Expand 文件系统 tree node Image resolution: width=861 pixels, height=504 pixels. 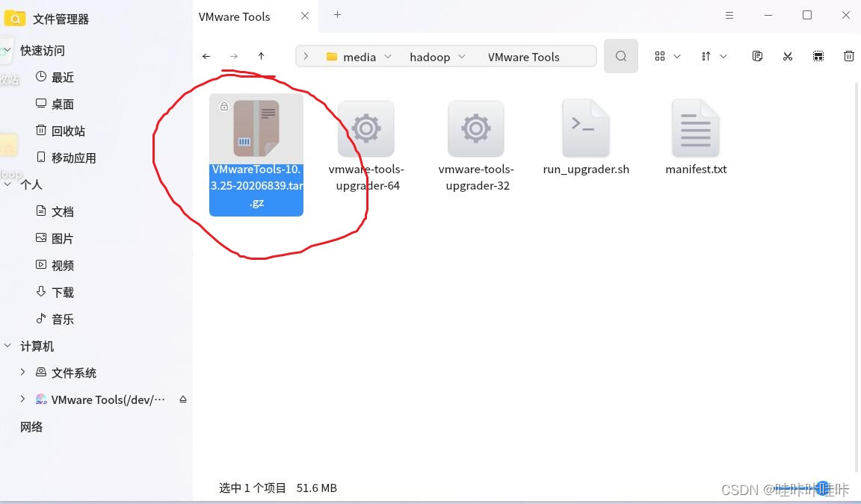[22, 372]
